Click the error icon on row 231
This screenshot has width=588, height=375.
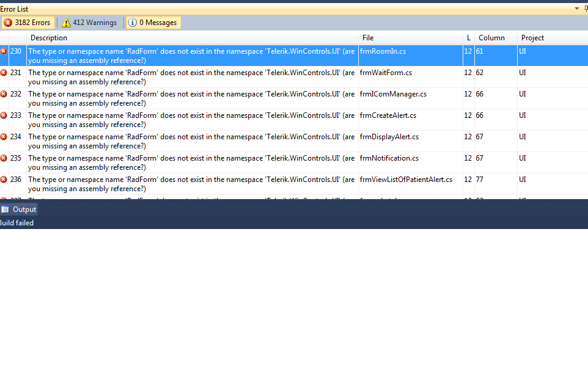(4, 73)
